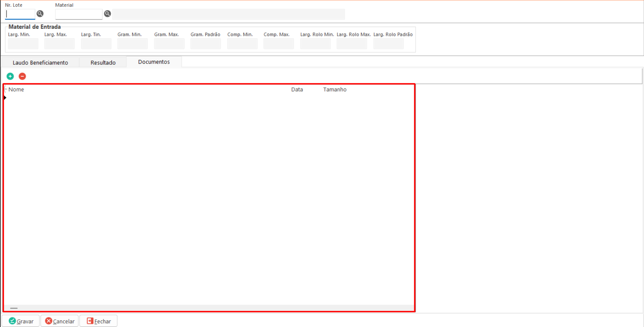This screenshot has height=327, width=644.
Task: Click the Gravar save button
Action: click(x=21, y=321)
